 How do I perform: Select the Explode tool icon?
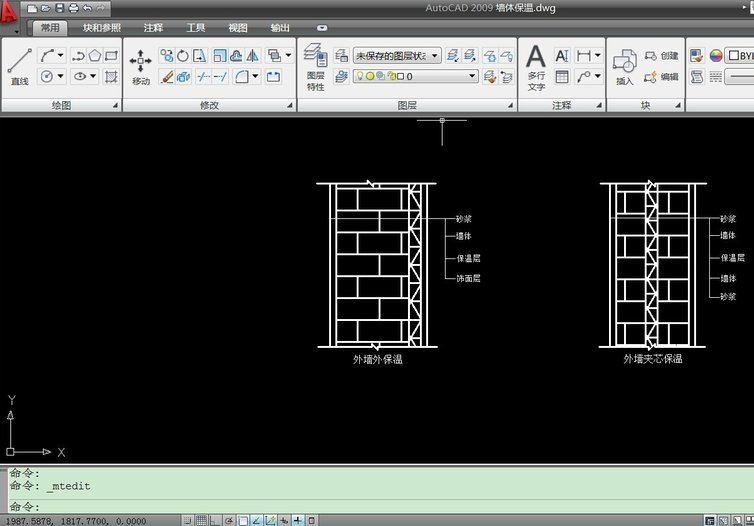coord(183,76)
